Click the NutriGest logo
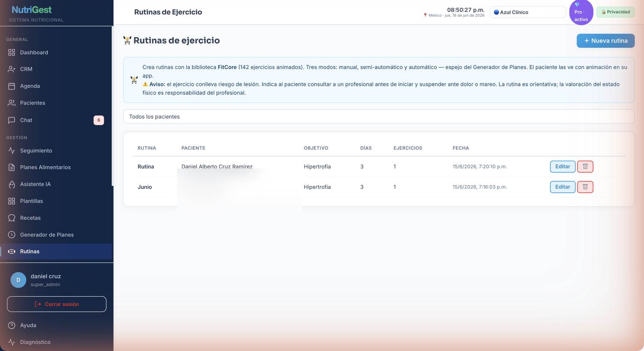 (31, 9)
